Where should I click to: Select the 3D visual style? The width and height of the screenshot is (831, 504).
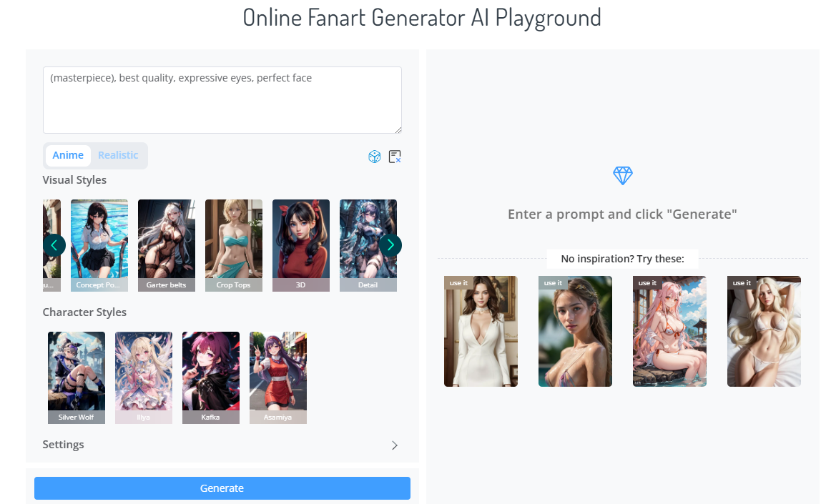click(x=300, y=245)
